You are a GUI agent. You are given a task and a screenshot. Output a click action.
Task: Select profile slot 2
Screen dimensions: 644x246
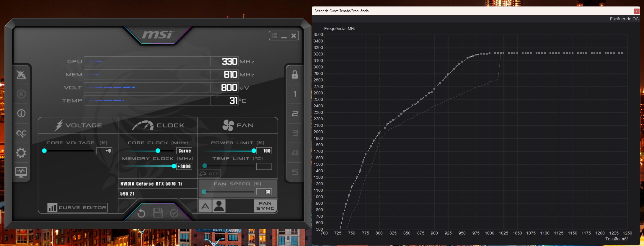[x=295, y=114]
